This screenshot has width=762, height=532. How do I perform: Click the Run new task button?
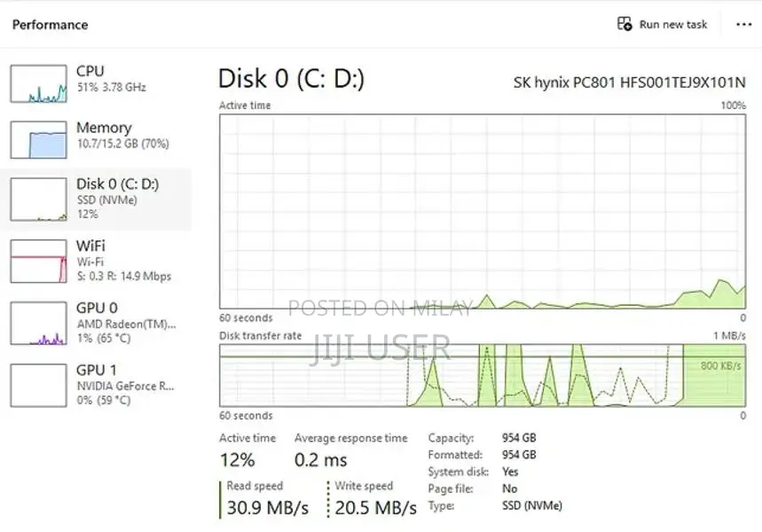tap(662, 24)
